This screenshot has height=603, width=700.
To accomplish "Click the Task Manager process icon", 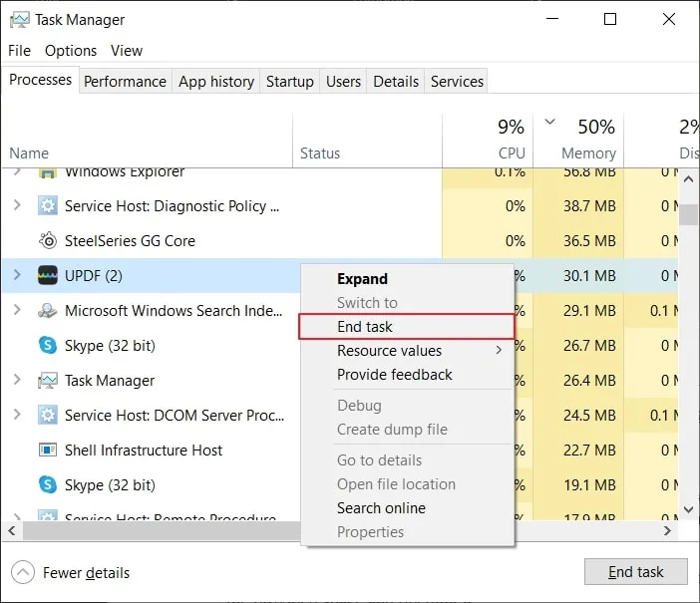I will point(47,381).
